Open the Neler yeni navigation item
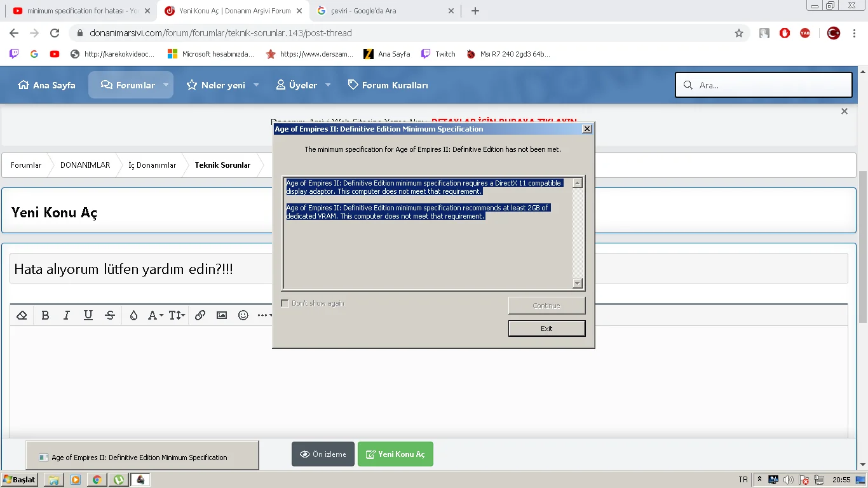 pos(215,85)
